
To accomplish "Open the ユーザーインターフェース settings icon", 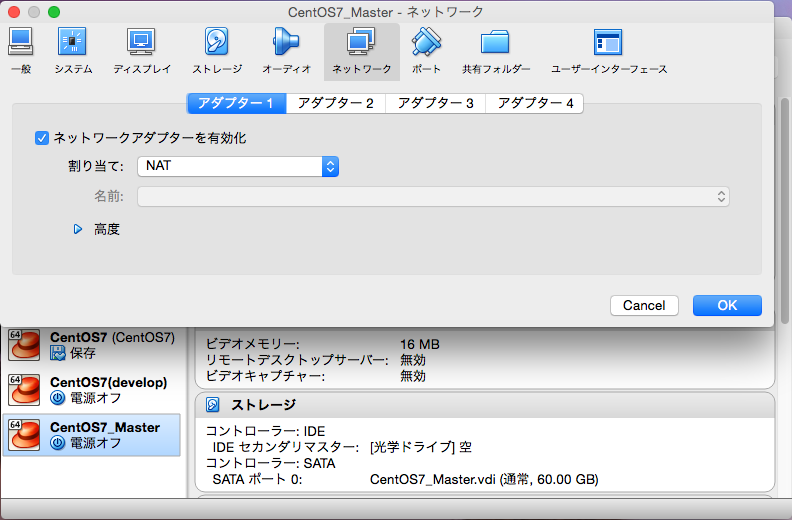I will 609,51.
